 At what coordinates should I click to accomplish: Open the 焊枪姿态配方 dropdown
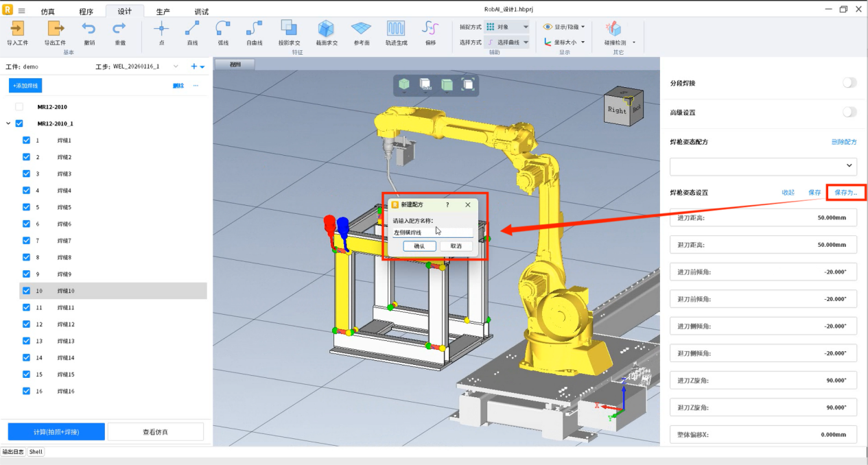763,166
